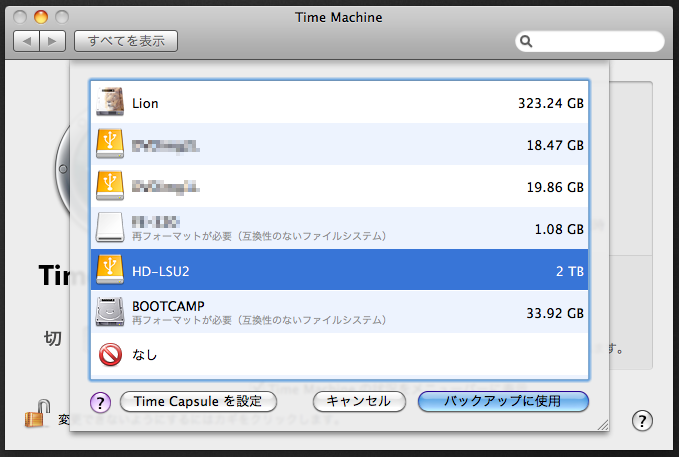Click the white drive icon beside 1.08 GB

click(110, 227)
